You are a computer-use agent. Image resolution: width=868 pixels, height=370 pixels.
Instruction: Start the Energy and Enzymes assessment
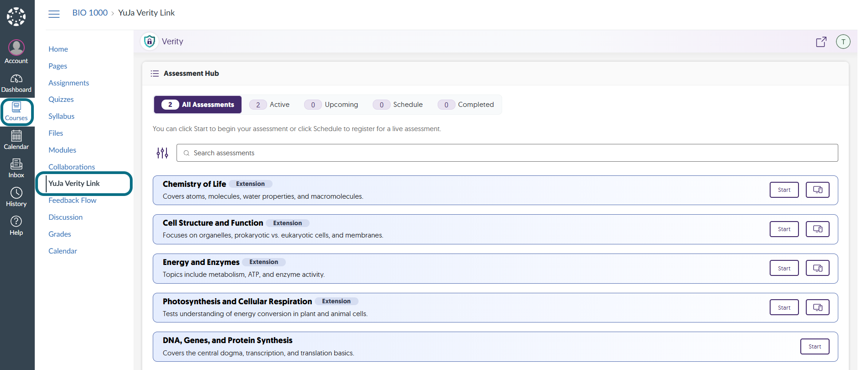(784, 269)
